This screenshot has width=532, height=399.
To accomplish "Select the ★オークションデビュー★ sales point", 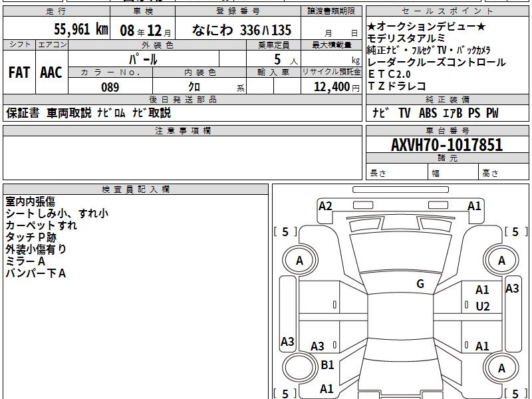I will 426,26.
